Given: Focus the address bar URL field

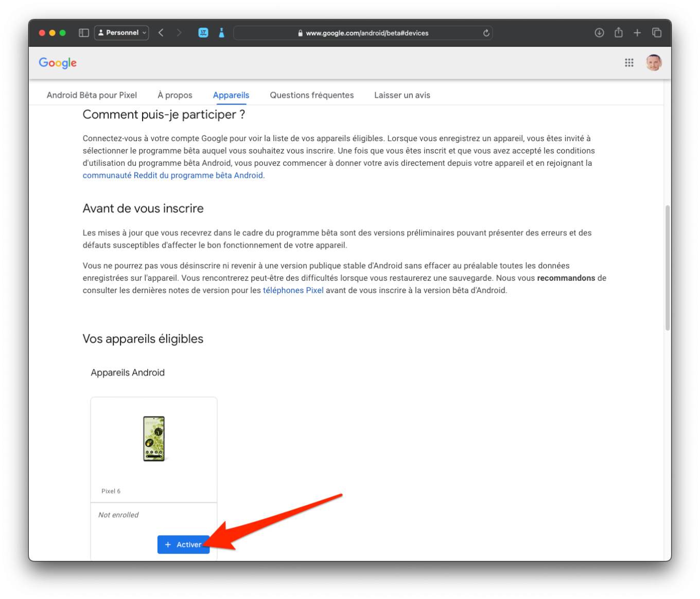Looking at the screenshot, I should click(363, 33).
